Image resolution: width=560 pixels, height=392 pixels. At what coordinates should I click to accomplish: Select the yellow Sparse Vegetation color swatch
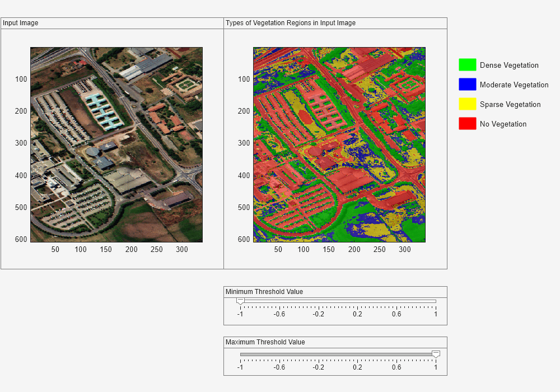(x=466, y=104)
